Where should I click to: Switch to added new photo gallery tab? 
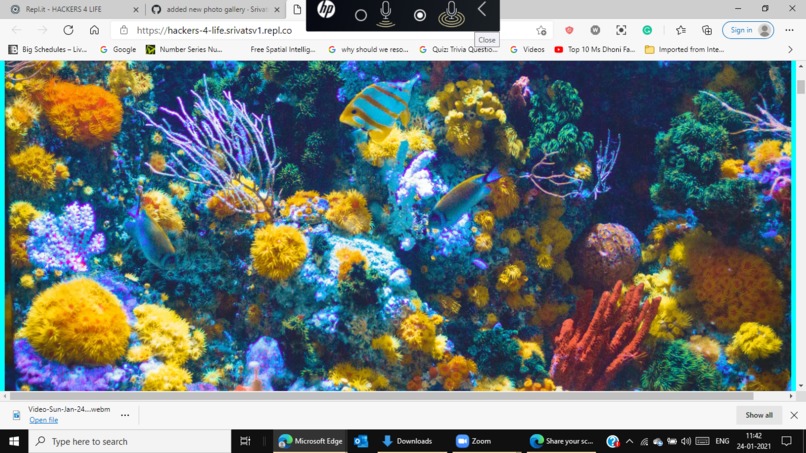click(214, 9)
